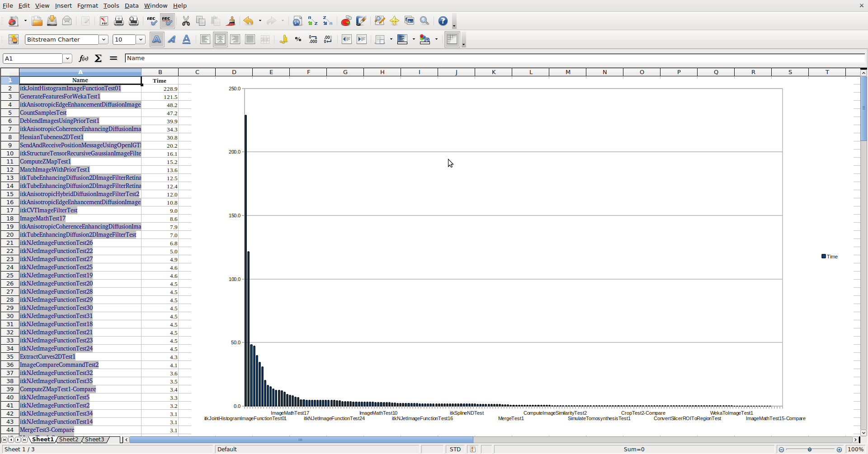Open the Undo history dropdown arrow

(260, 21)
